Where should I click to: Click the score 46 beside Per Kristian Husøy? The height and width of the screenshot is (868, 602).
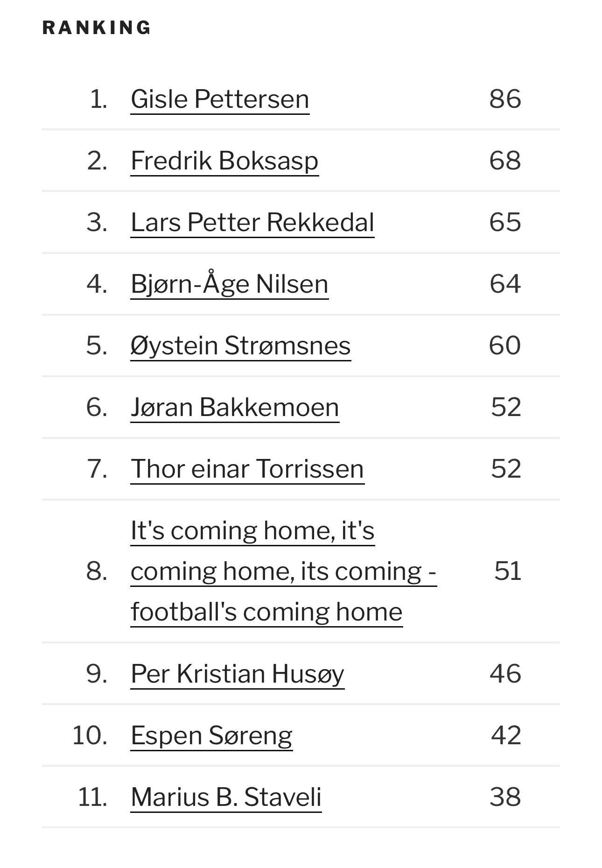(505, 674)
